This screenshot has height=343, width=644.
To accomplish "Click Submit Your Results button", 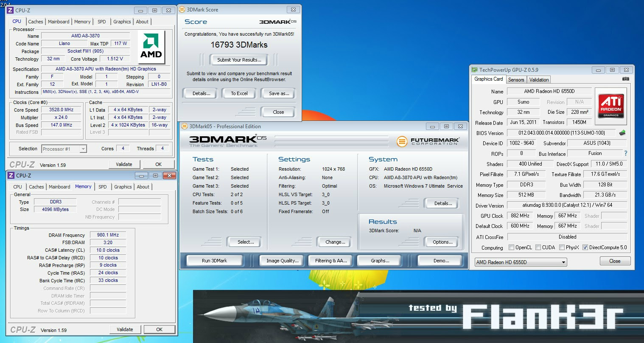I will [239, 60].
